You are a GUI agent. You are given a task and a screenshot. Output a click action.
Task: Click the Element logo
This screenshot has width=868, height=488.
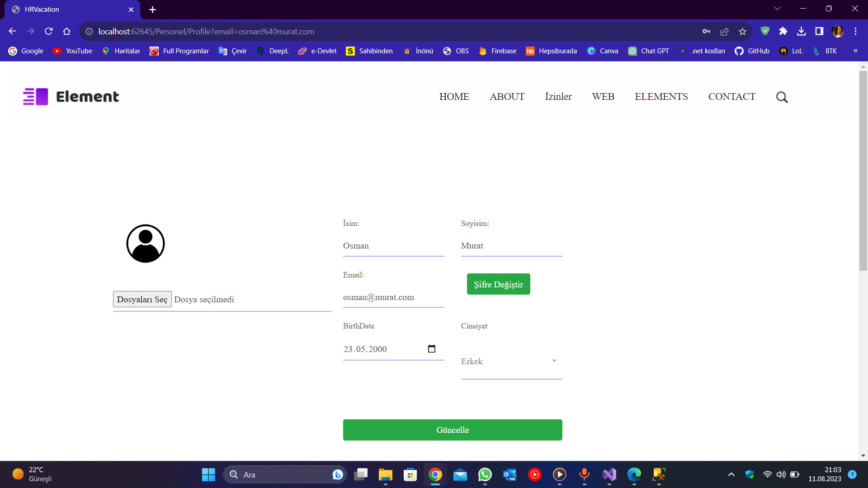[x=71, y=96]
